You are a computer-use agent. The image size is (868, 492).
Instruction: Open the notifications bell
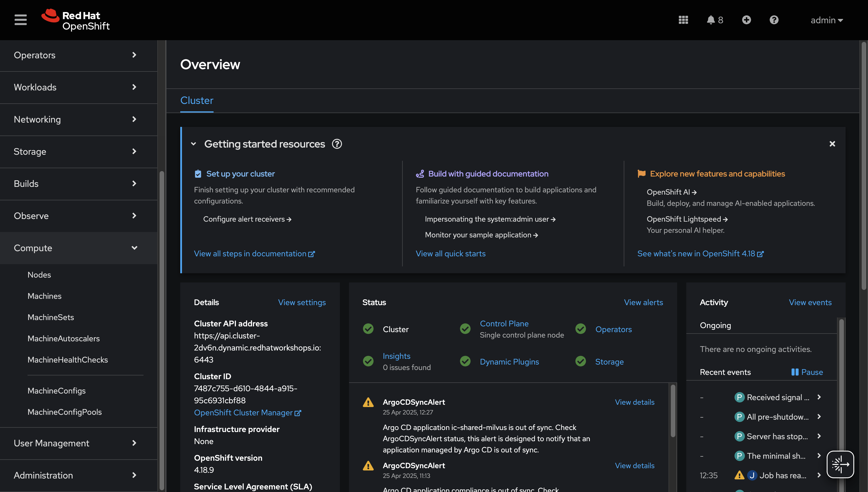711,20
